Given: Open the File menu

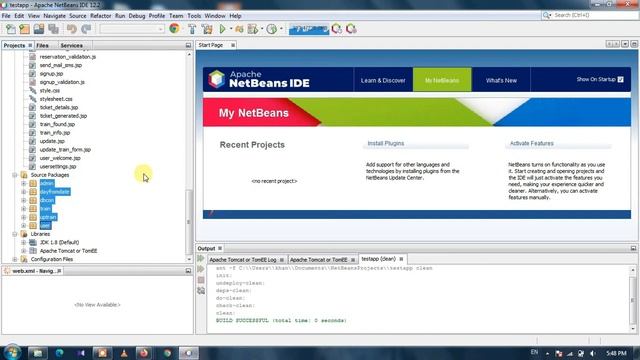Looking at the screenshot, I should 6,16.
